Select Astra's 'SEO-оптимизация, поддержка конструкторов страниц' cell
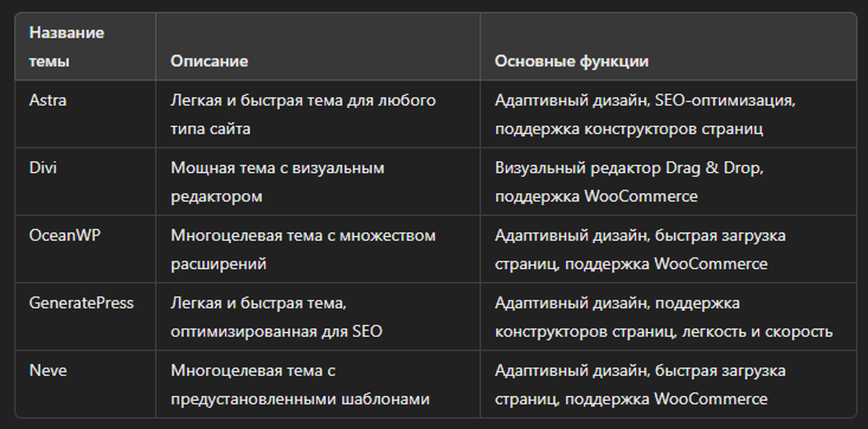 click(x=668, y=114)
